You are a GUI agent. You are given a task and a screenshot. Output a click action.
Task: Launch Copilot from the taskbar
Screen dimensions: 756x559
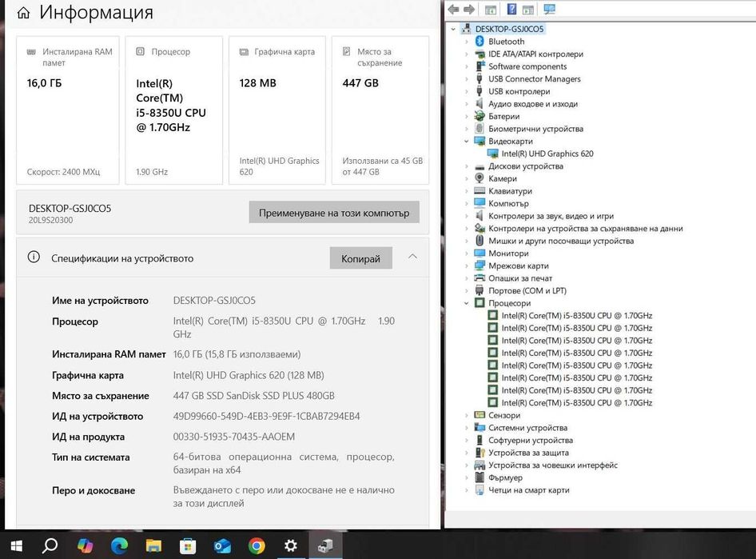point(85,545)
